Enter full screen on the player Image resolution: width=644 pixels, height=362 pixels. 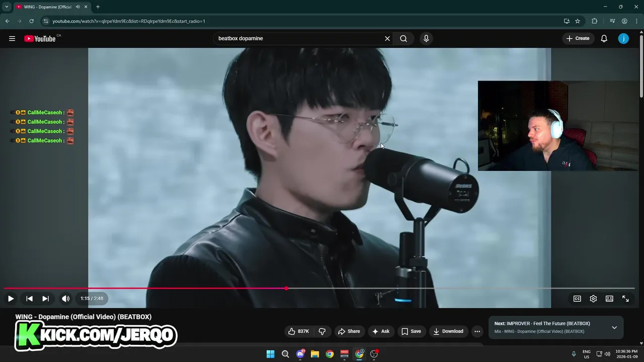[x=625, y=299]
